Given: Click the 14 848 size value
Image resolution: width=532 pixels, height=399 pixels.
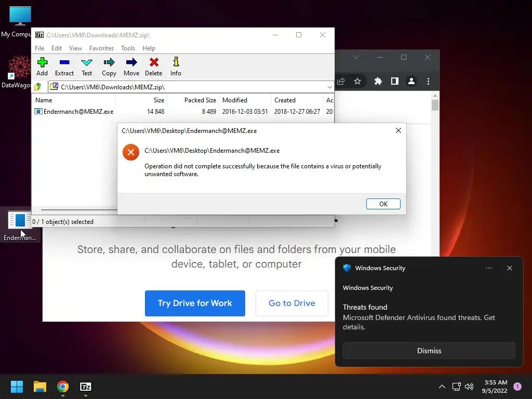Looking at the screenshot, I should coord(155,112).
